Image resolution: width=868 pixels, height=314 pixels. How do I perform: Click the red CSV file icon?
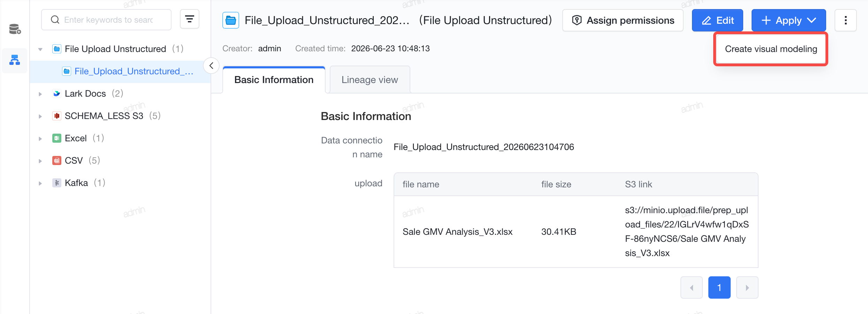coord(56,160)
